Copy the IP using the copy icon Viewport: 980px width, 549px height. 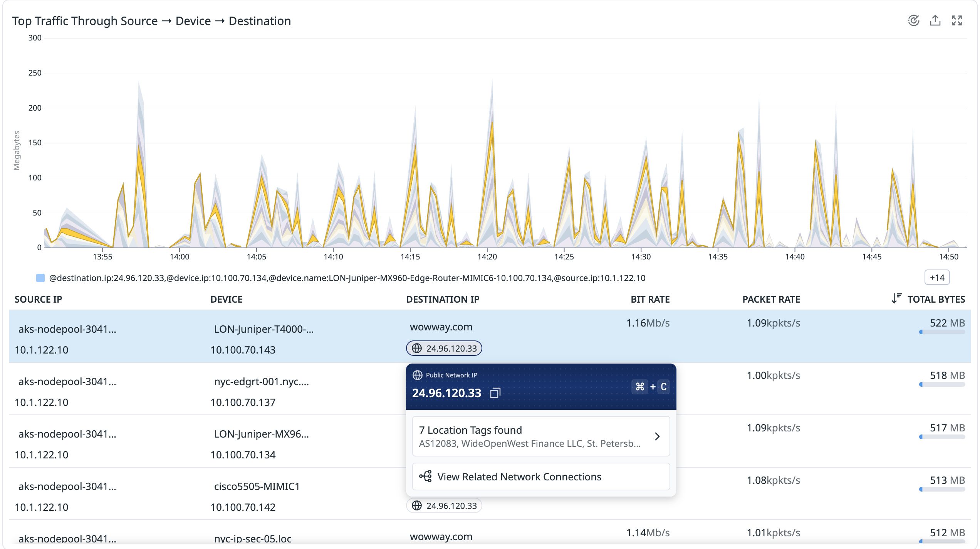tap(496, 392)
